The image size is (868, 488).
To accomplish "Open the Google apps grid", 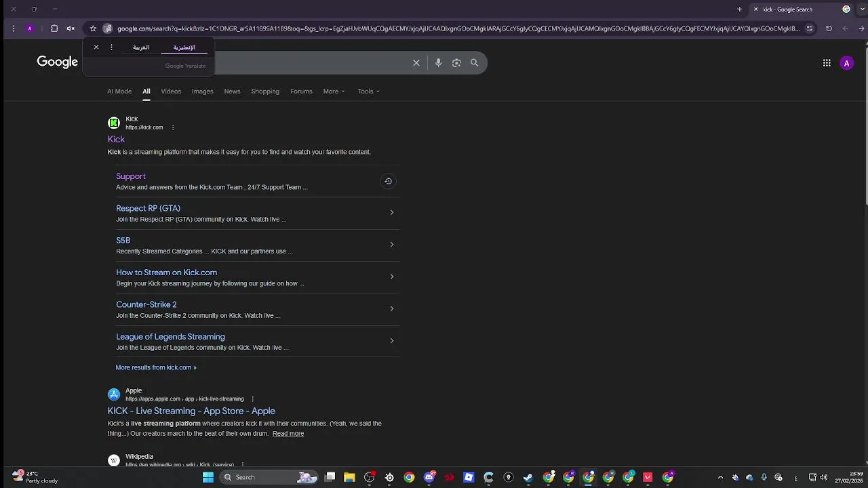I will coord(827,63).
